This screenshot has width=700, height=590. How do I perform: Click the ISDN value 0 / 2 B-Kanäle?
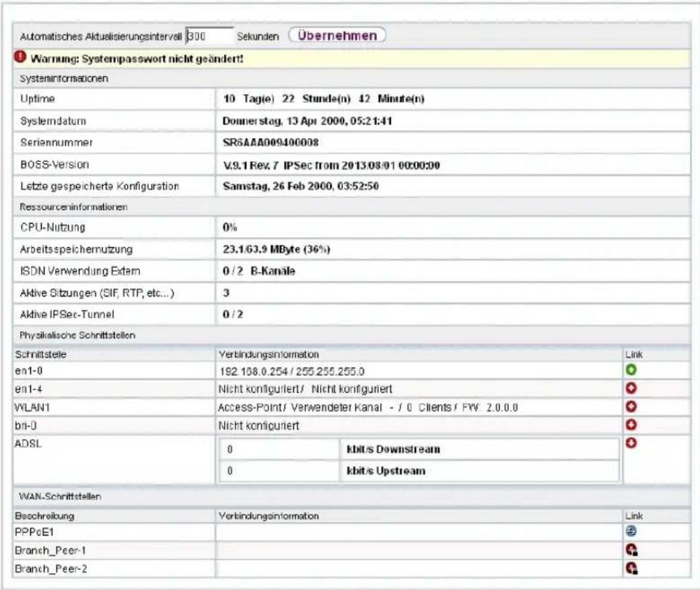pos(259,271)
